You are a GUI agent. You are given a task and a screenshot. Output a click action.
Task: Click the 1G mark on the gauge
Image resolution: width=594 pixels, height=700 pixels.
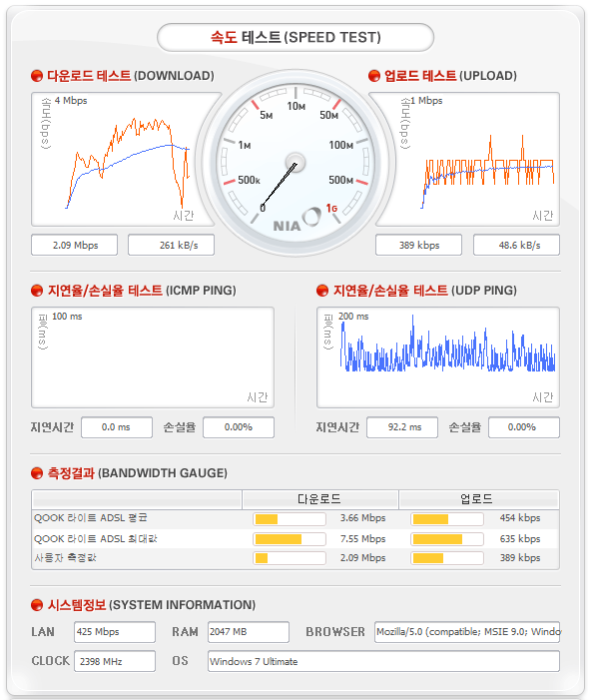coord(331,209)
